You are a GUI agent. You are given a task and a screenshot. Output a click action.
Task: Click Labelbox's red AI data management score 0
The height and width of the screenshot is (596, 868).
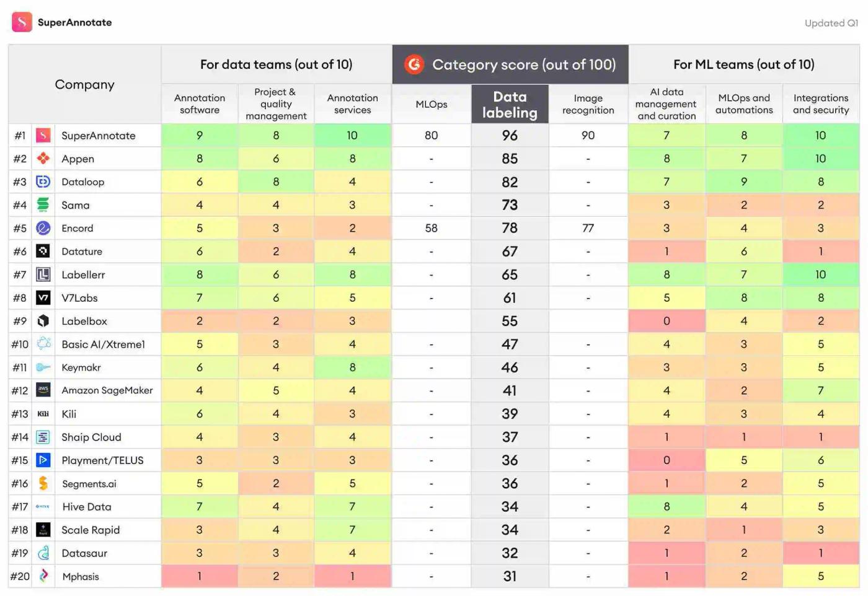click(x=666, y=321)
